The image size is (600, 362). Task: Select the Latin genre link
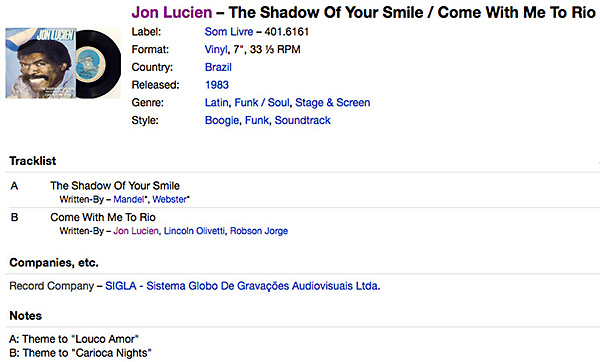[x=216, y=103]
